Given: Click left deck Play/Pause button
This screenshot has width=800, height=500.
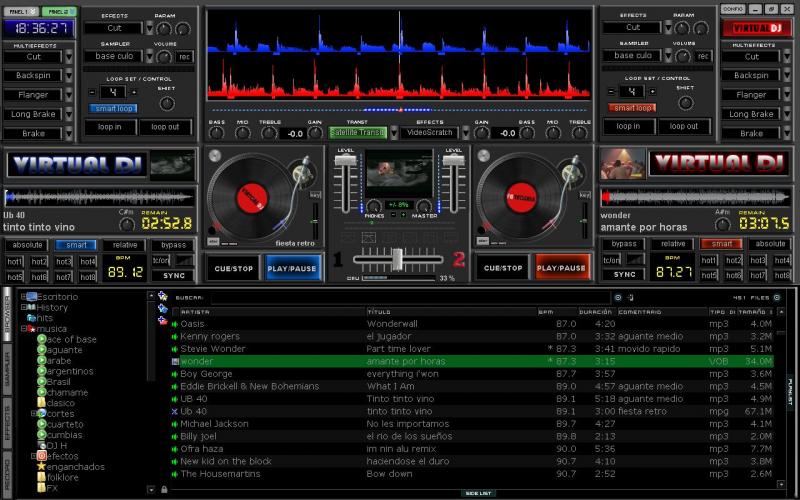Looking at the screenshot, I should pos(292,268).
